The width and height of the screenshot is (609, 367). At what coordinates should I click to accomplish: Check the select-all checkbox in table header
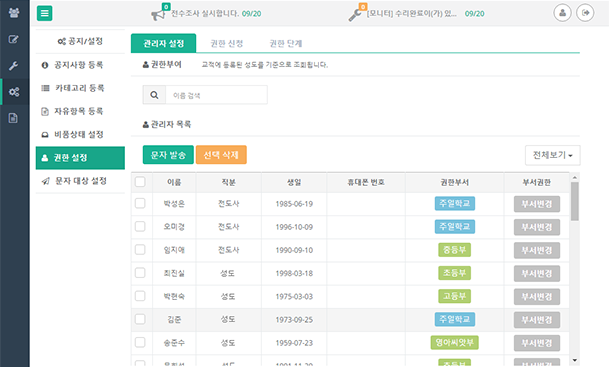point(140,182)
